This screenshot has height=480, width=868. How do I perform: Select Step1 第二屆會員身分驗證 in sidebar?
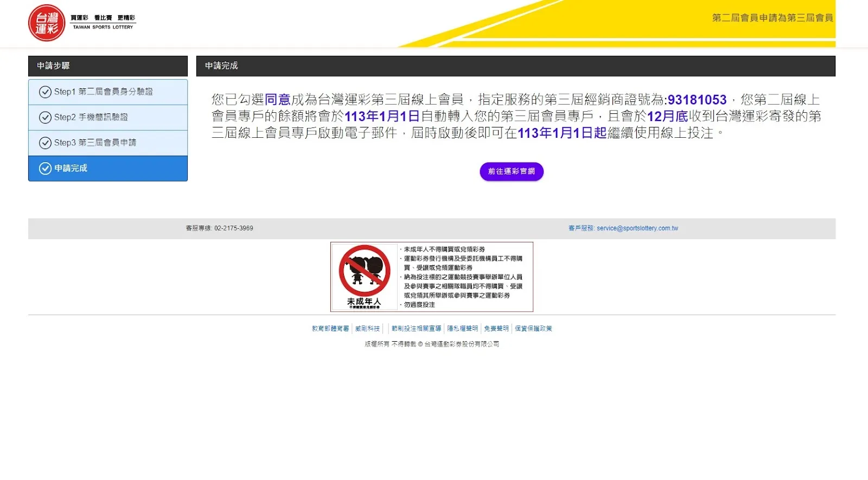click(x=108, y=92)
